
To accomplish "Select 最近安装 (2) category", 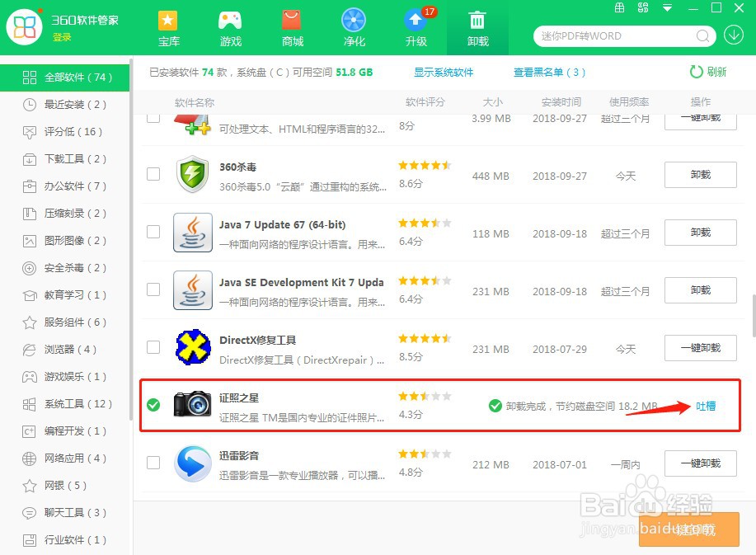I will [64, 104].
